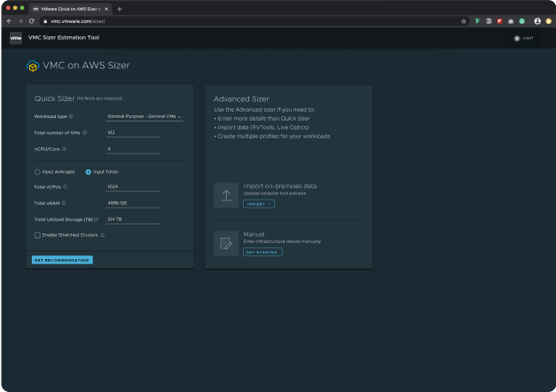Open Workload type info icon
The width and height of the screenshot is (556, 392).
(x=71, y=116)
